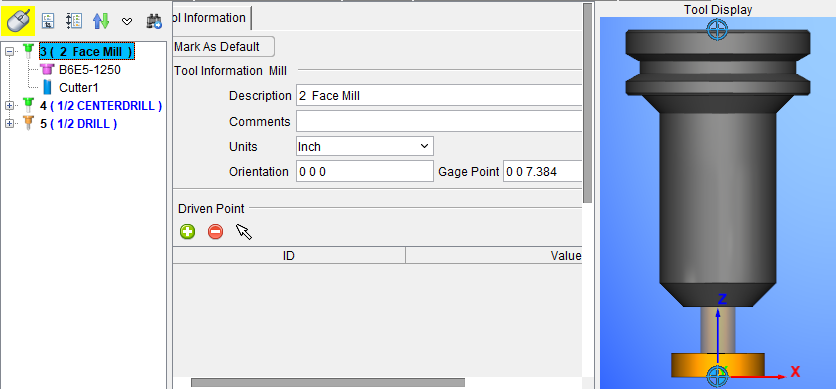Click the Driven Point section label
The height and width of the screenshot is (389, 836).
(x=211, y=208)
